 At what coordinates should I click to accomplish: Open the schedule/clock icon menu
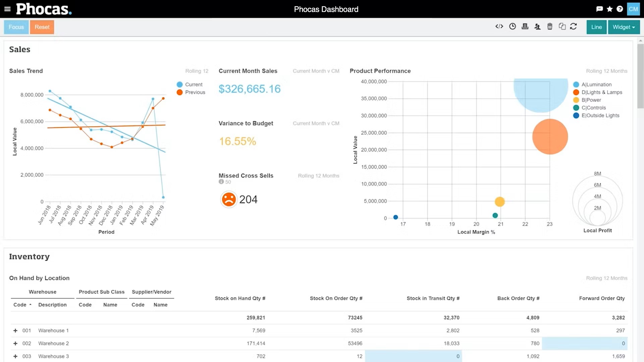[x=512, y=26]
